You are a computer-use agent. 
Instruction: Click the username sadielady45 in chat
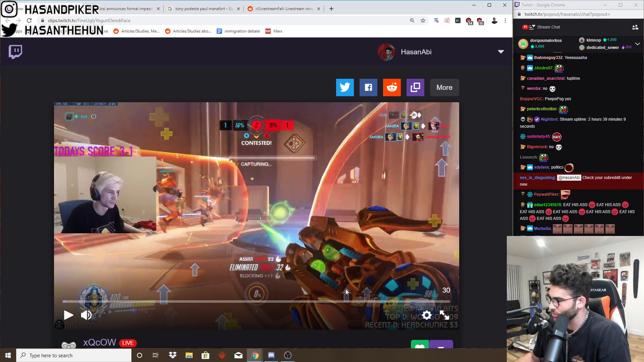538,137
